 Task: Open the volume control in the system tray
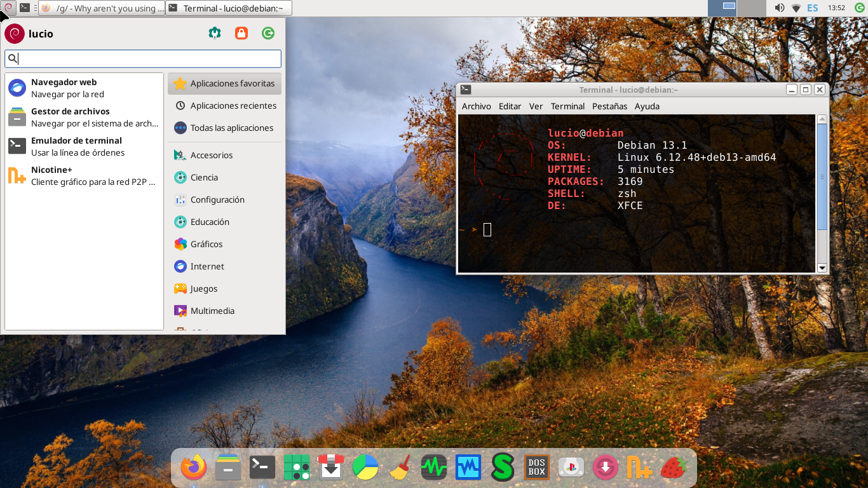(x=780, y=8)
